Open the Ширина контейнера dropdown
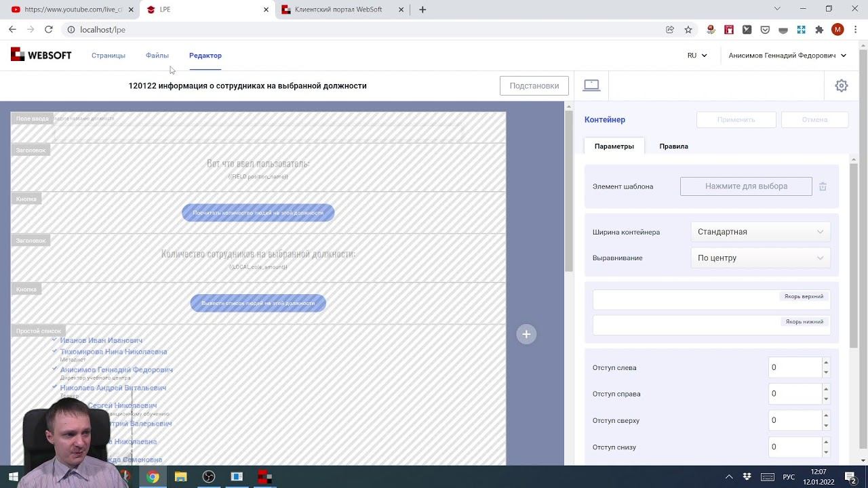 (760, 232)
